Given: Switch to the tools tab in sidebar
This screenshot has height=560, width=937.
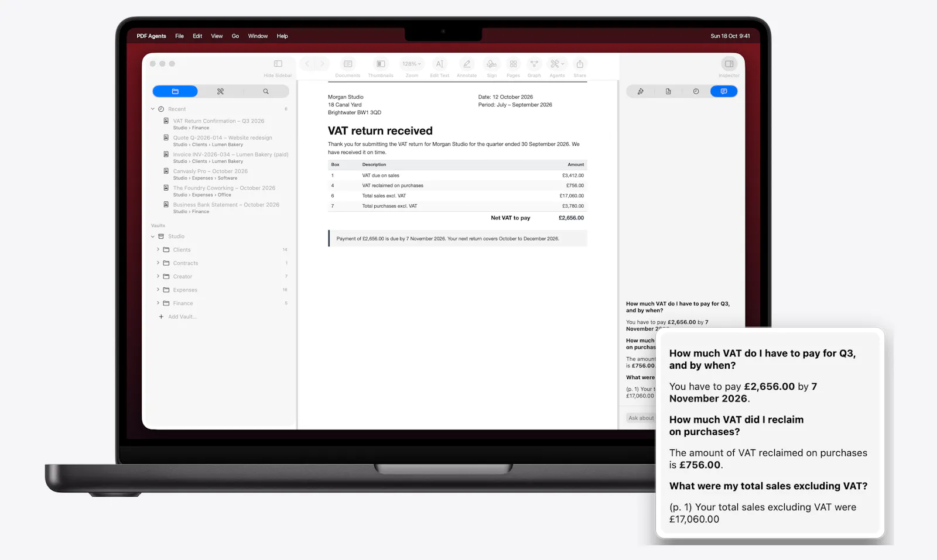Looking at the screenshot, I should click(x=221, y=91).
